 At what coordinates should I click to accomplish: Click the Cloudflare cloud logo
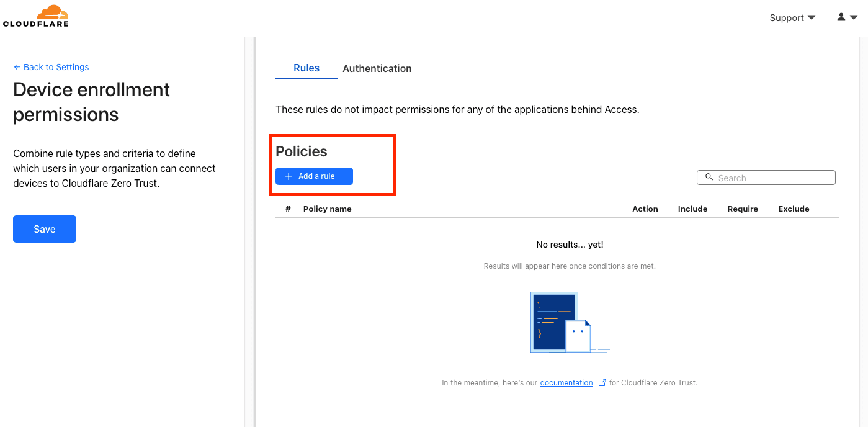click(36, 16)
